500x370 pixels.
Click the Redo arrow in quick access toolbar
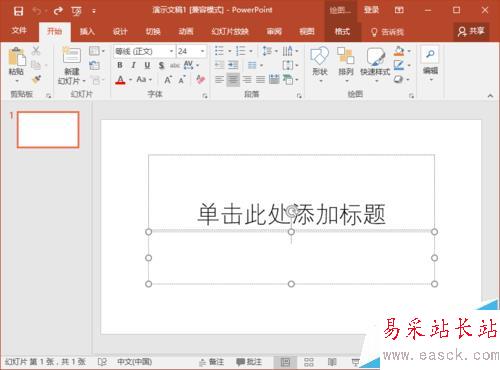tap(58, 11)
